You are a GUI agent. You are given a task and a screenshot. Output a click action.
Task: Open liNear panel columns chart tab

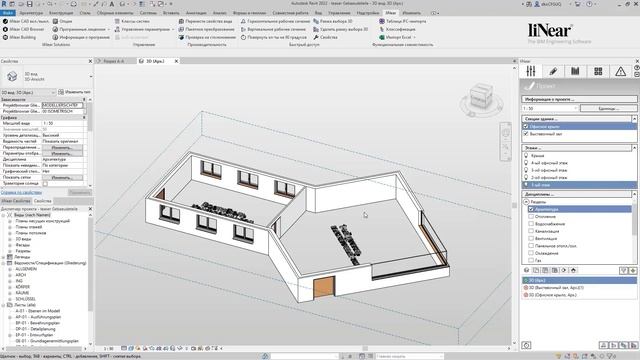[575, 71]
